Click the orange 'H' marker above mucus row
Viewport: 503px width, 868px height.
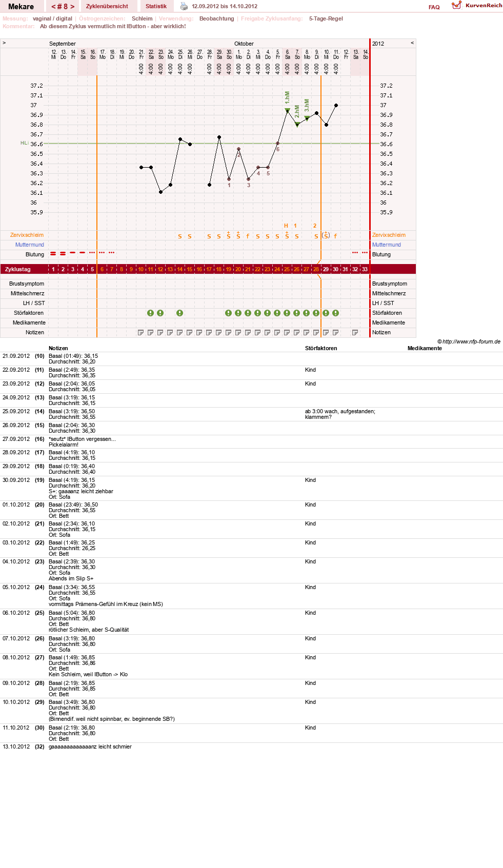[x=286, y=226]
